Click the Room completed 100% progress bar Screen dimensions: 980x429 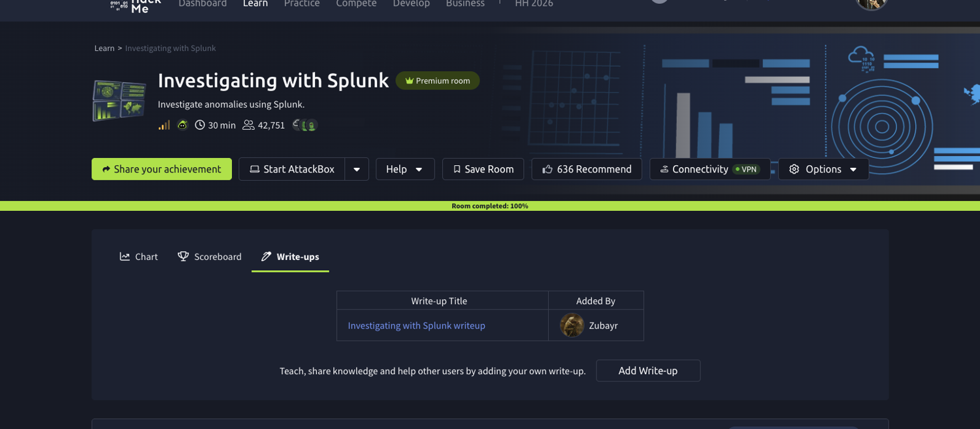point(490,206)
